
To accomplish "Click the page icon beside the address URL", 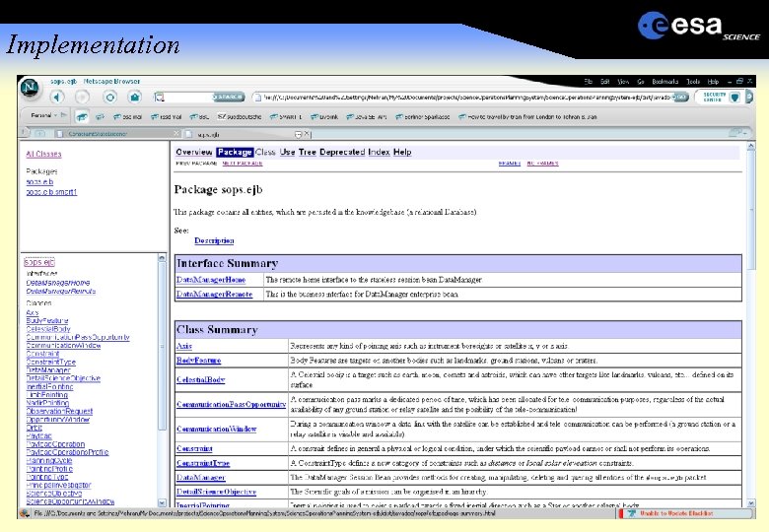I will click(x=257, y=97).
